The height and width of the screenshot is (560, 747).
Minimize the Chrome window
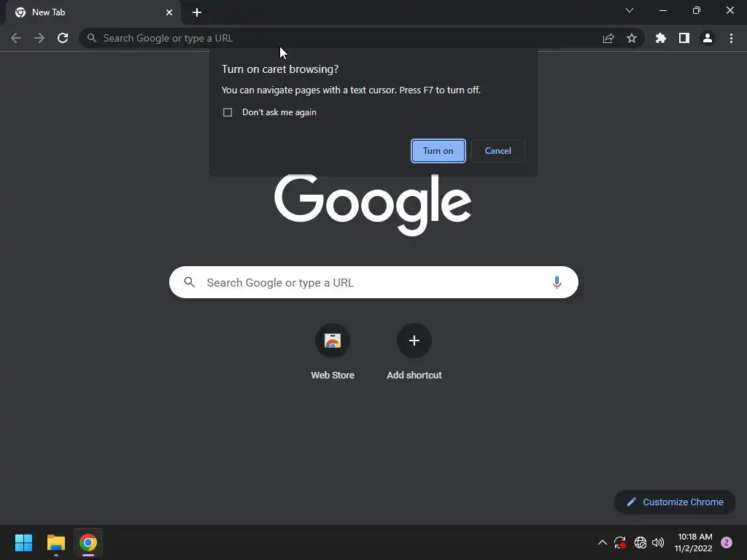pyautogui.click(x=662, y=10)
